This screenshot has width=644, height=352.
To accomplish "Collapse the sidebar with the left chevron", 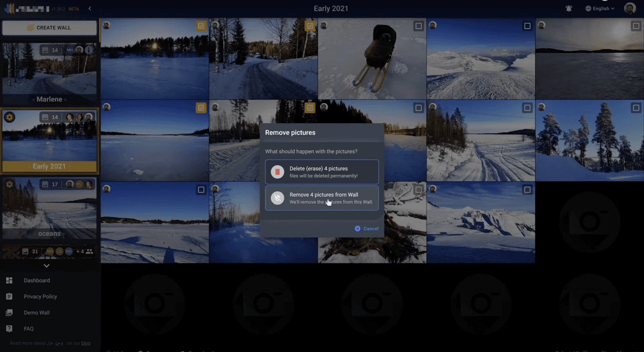I will coord(90,9).
